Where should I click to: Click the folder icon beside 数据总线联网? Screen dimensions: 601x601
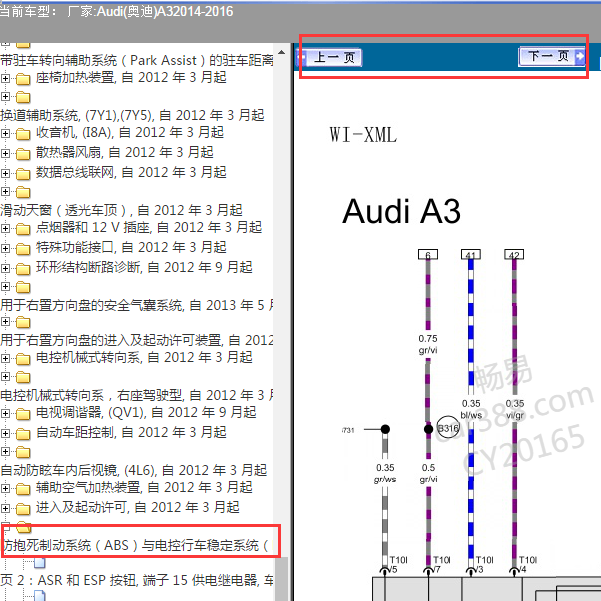point(23,174)
